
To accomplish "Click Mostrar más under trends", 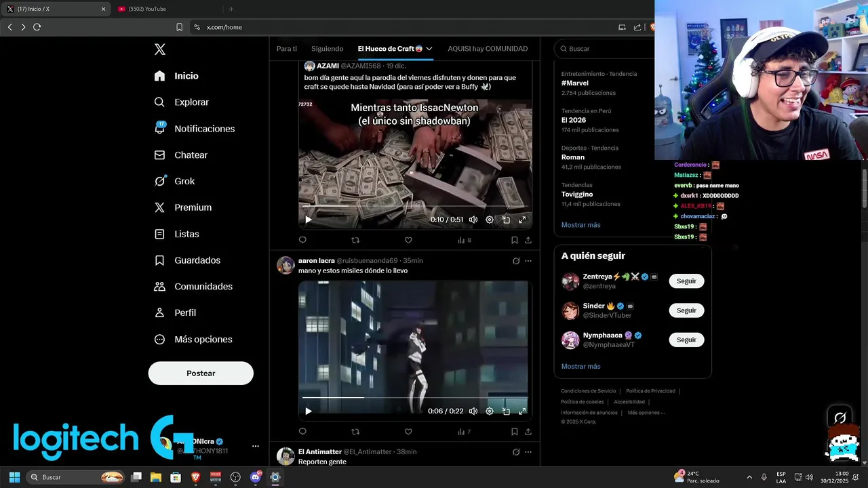I will [580, 225].
